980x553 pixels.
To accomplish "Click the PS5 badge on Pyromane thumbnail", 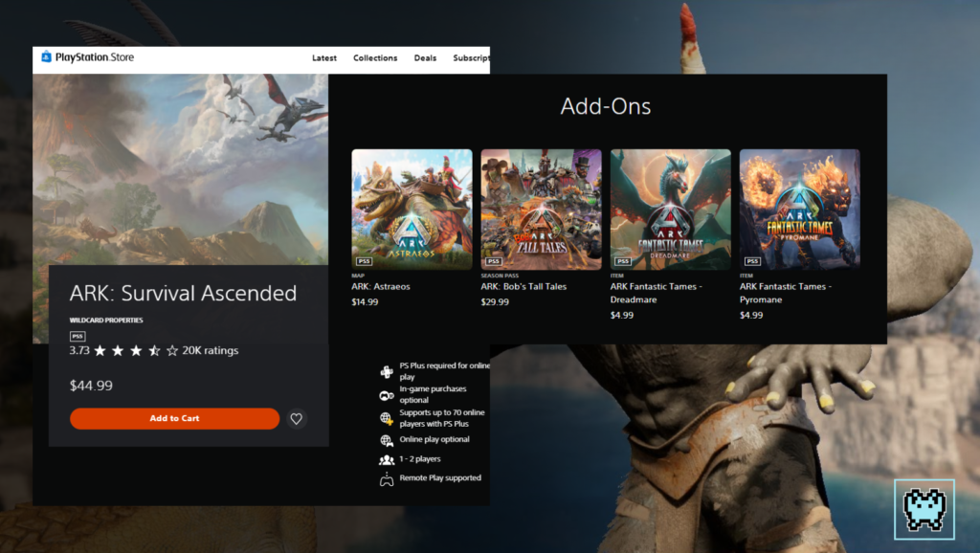I will click(x=752, y=261).
